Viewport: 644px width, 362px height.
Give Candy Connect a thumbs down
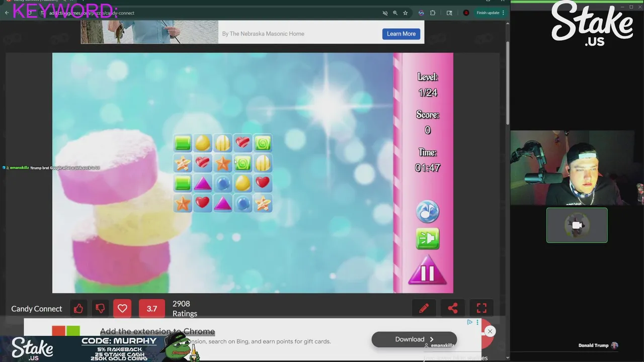[100, 309]
